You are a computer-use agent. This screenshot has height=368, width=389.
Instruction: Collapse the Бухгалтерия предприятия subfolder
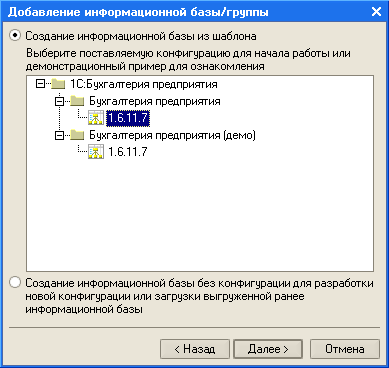[59, 101]
